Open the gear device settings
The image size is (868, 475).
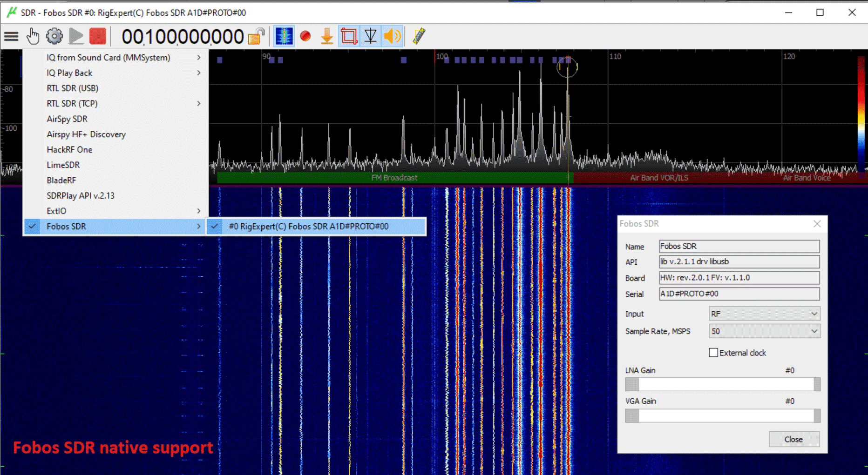click(x=54, y=36)
